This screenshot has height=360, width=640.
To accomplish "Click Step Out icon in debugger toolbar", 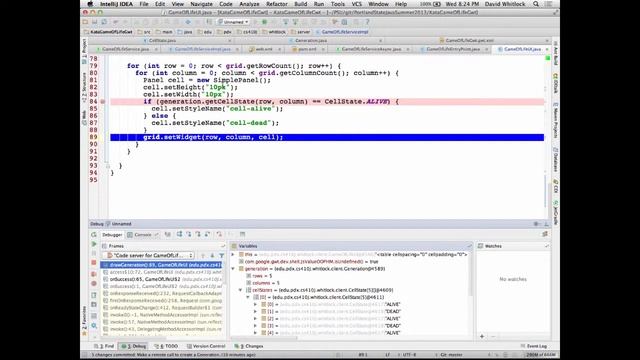I will [x=208, y=234].
